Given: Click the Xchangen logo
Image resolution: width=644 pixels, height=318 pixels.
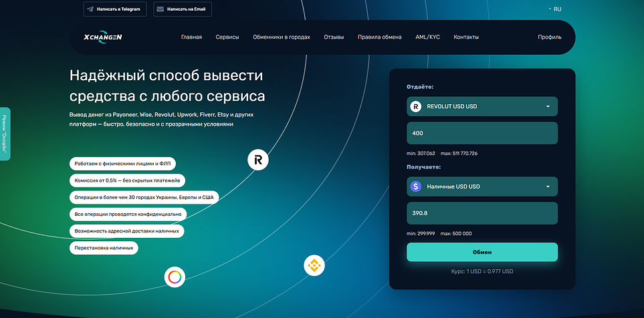Looking at the screenshot, I should (x=98, y=37).
